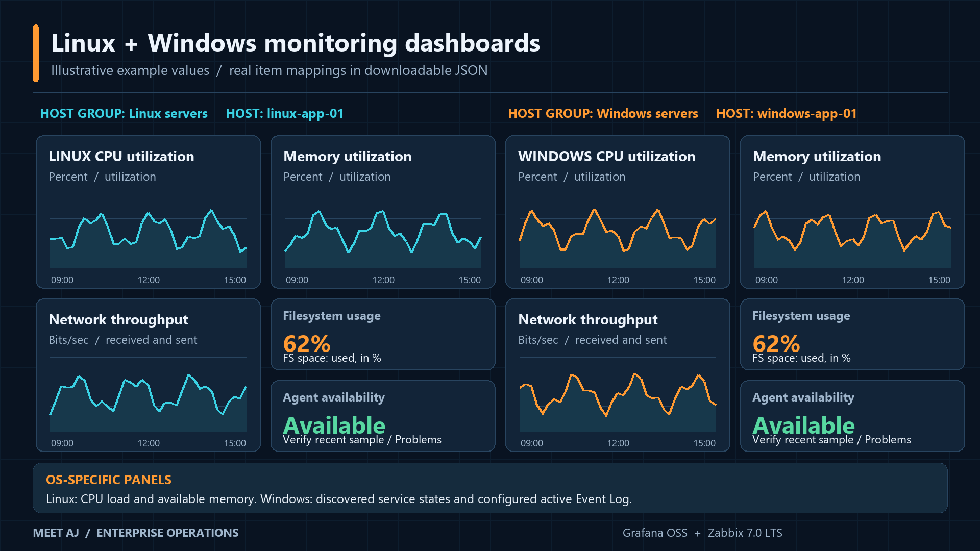Click "Bits/sec / received and sent" in Windows network panel
Screen dimensions: 980x551
(592, 340)
